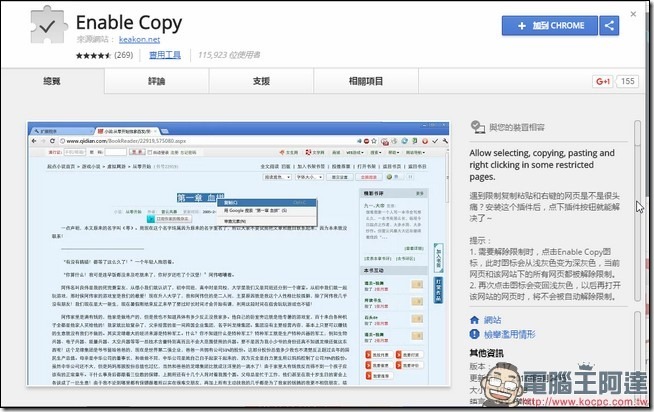Show the 相關項目 tab
This screenshot has width=654, height=412.
[366, 81]
